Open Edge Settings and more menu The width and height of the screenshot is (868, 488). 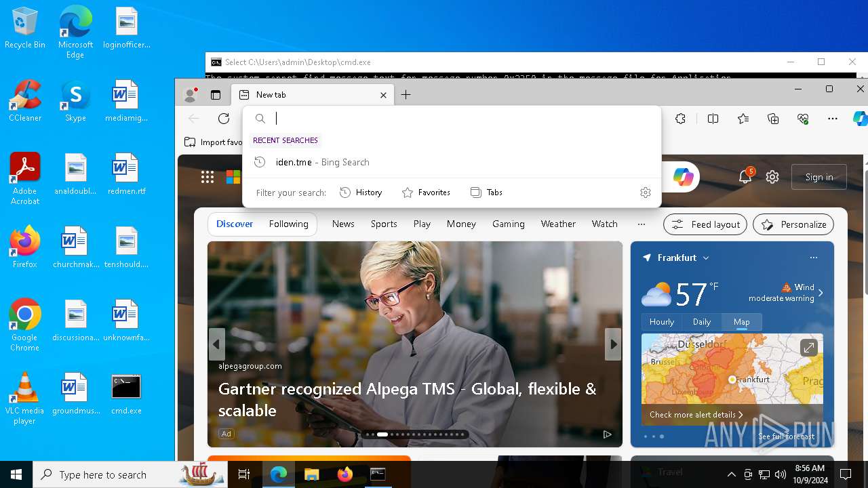[833, 119]
